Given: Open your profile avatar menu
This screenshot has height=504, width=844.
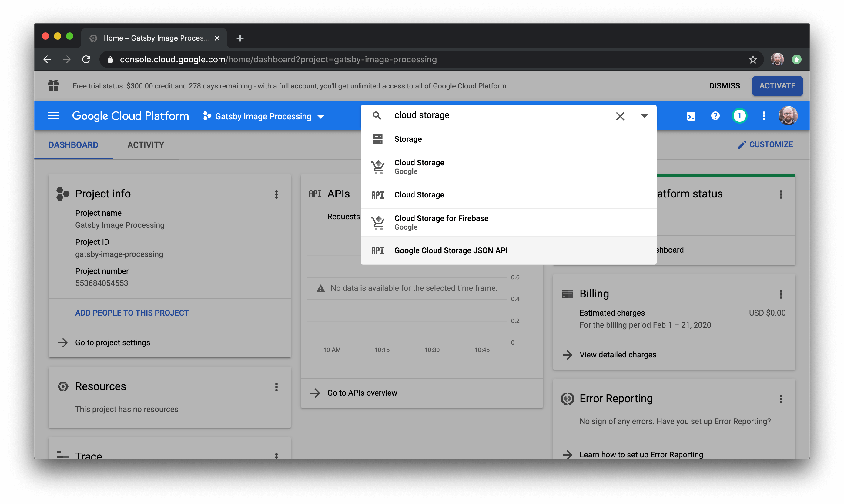Looking at the screenshot, I should (788, 116).
